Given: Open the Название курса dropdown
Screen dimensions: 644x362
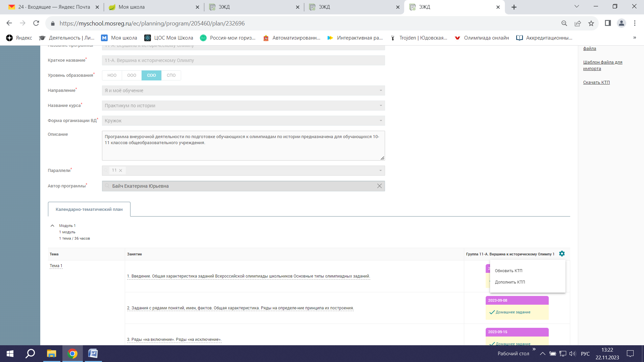Looking at the screenshot, I should pyautogui.click(x=244, y=106).
